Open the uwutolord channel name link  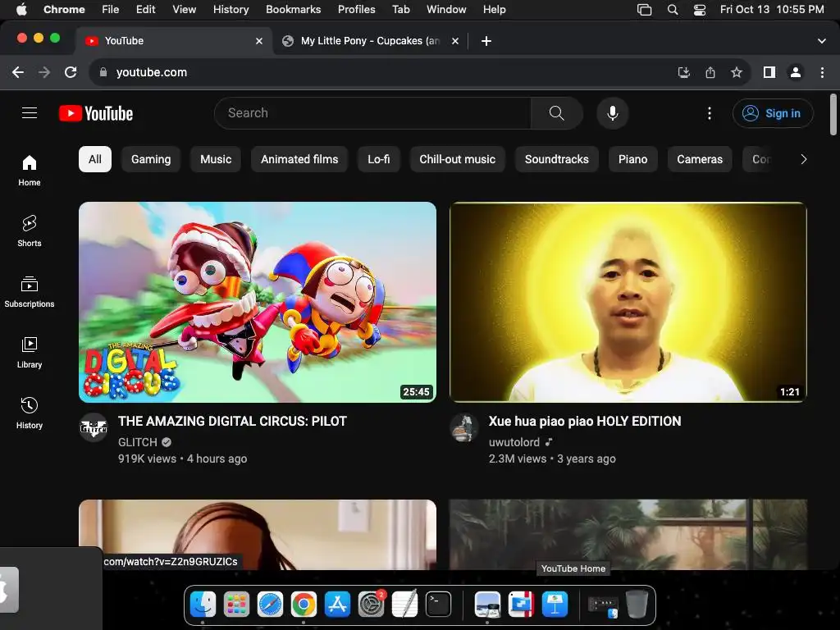pos(514,442)
